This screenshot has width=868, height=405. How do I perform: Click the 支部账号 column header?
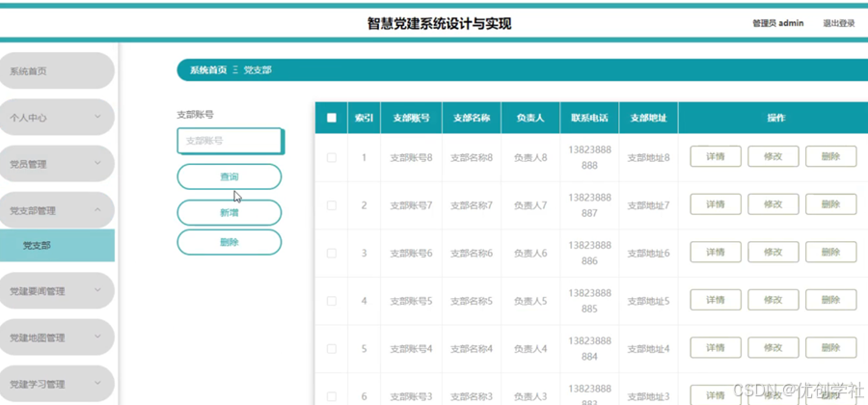(411, 118)
